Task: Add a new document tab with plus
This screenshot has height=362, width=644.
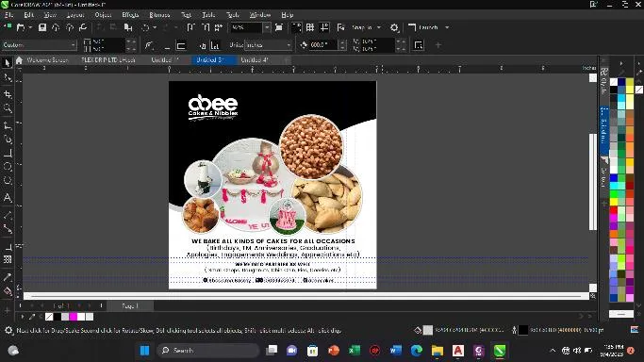Action: click(287, 60)
